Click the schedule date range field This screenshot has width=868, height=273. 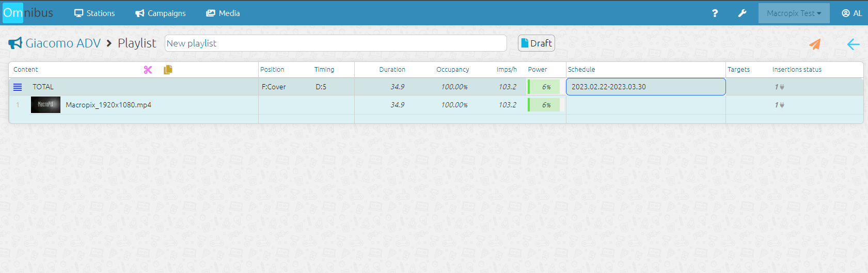click(645, 87)
